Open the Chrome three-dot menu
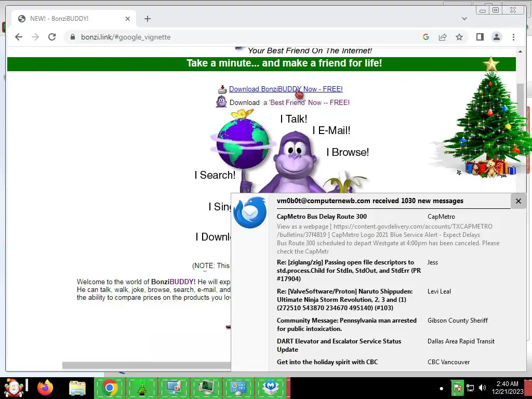This screenshot has width=532, height=399. click(513, 37)
